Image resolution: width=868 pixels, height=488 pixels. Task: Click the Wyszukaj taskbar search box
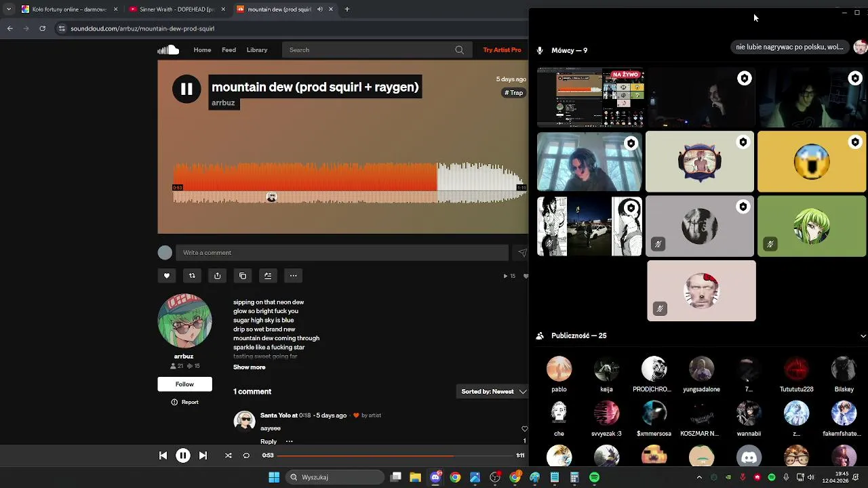334,477
